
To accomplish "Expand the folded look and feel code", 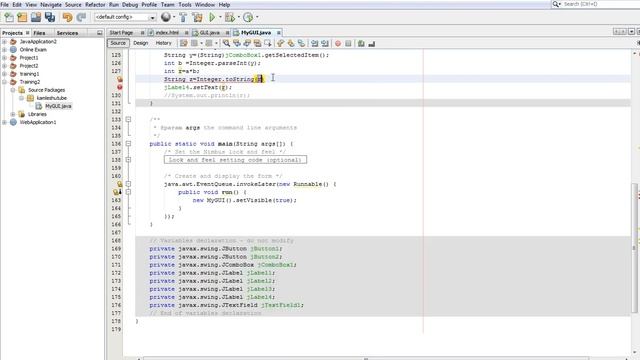I will pyautogui.click(x=128, y=160).
